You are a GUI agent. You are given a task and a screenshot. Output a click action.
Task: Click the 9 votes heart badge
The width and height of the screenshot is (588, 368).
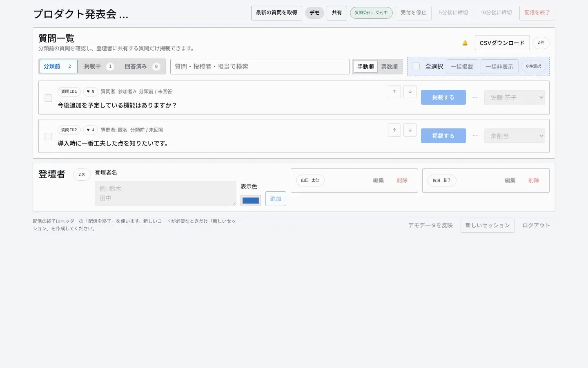point(91,92)
